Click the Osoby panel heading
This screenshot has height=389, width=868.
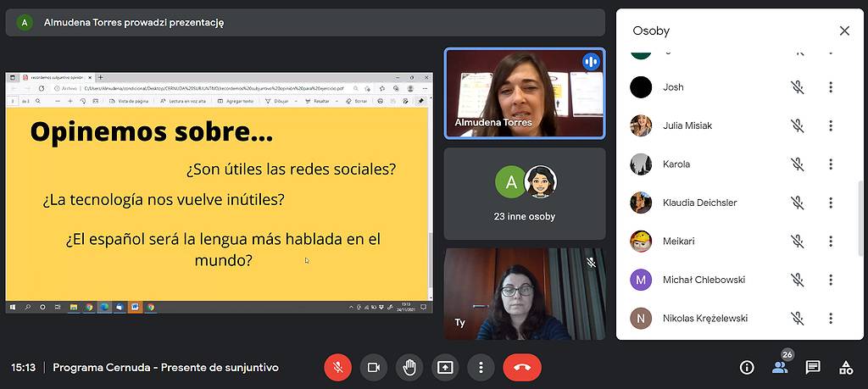coord(651,31)
